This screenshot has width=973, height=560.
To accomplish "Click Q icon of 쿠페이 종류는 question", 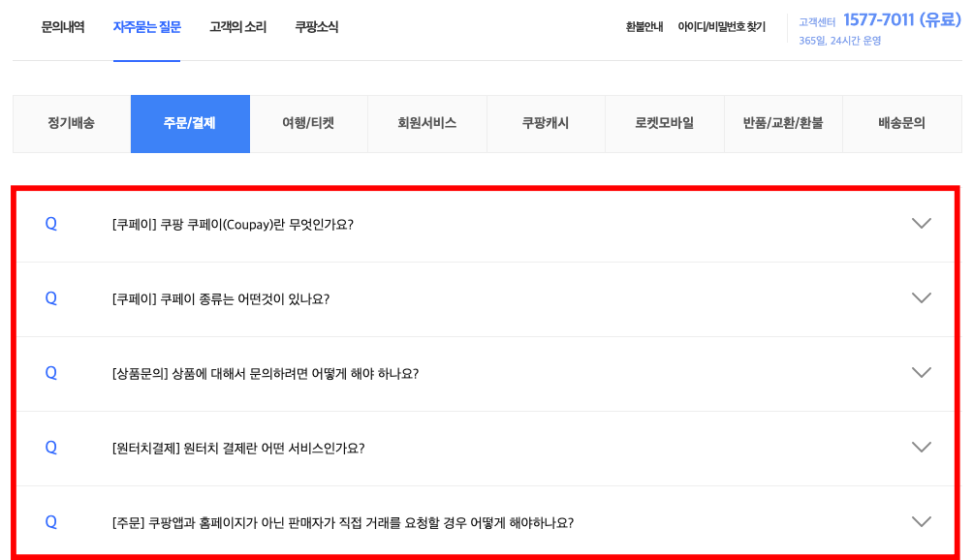I will click(x=51, y=298).
